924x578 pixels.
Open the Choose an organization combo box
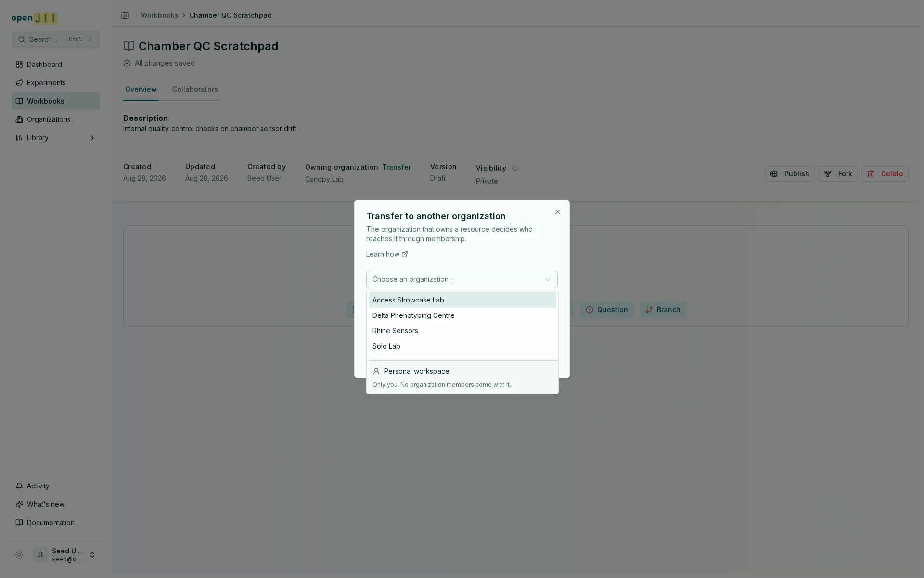click(462, 279)
